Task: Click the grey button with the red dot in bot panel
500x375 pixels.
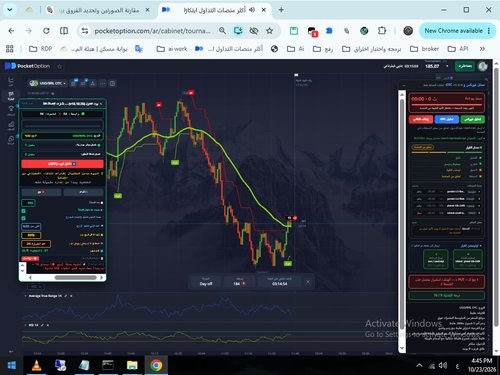Action: pyautogui.click(x=41, y=192)
